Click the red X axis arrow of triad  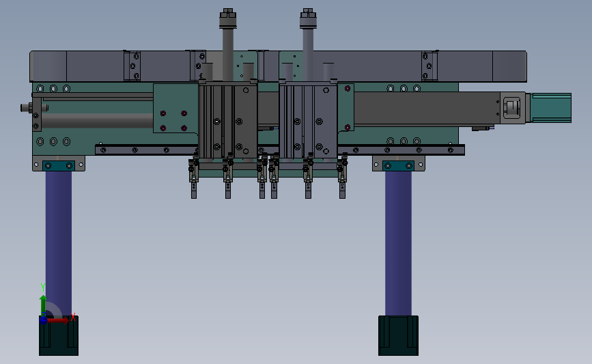point(58,320)
